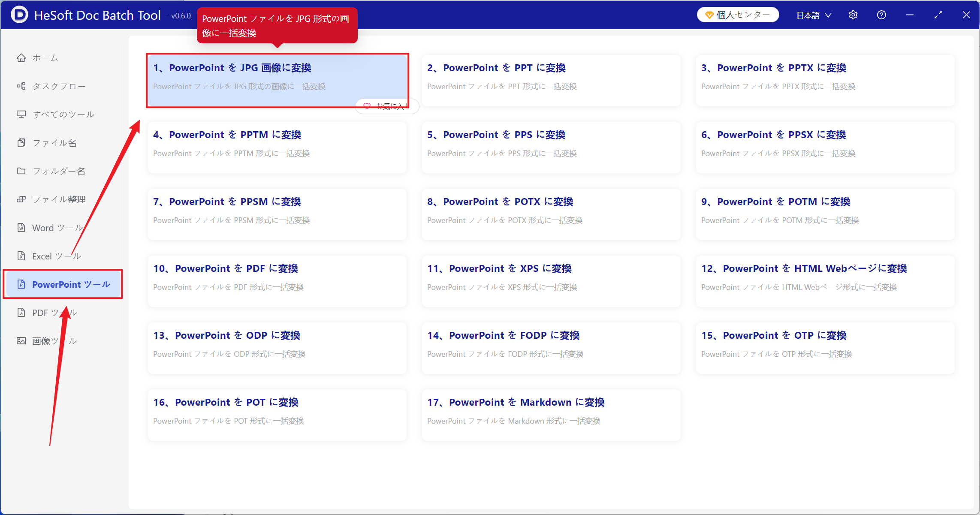The width and height of the screenshot is (980, 515).
Task: Open PowerPoint を XPS に変換 tool
Action: 551,281
